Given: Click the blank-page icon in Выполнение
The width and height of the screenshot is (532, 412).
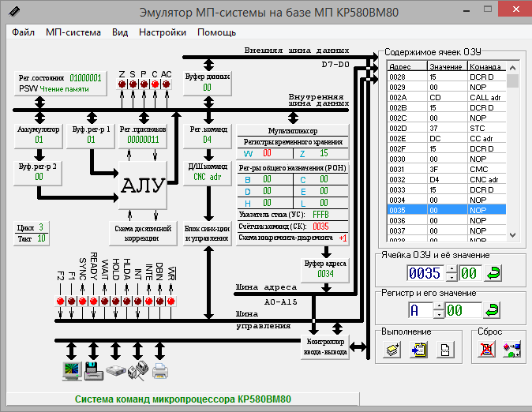Looking at the screenshot, I should [x=445, y=350].
